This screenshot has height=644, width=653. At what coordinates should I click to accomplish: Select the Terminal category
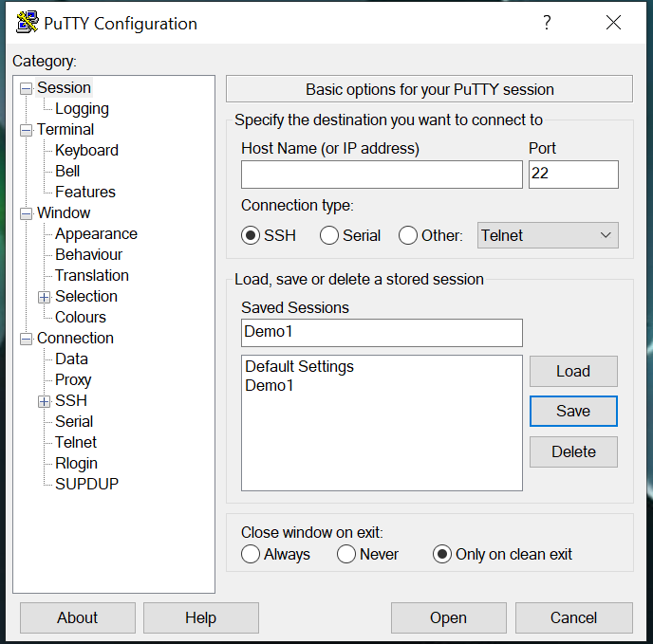[65, 130]
